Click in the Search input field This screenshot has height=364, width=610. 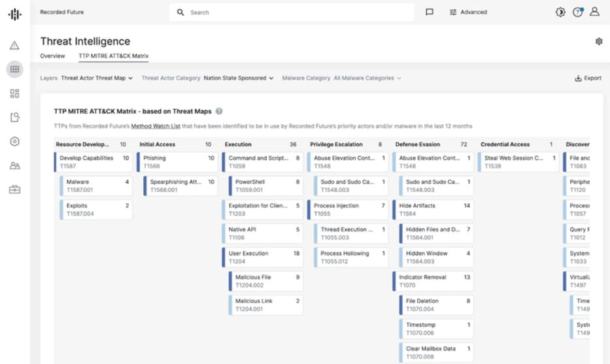pyautogui.click(x=292, y=12)
